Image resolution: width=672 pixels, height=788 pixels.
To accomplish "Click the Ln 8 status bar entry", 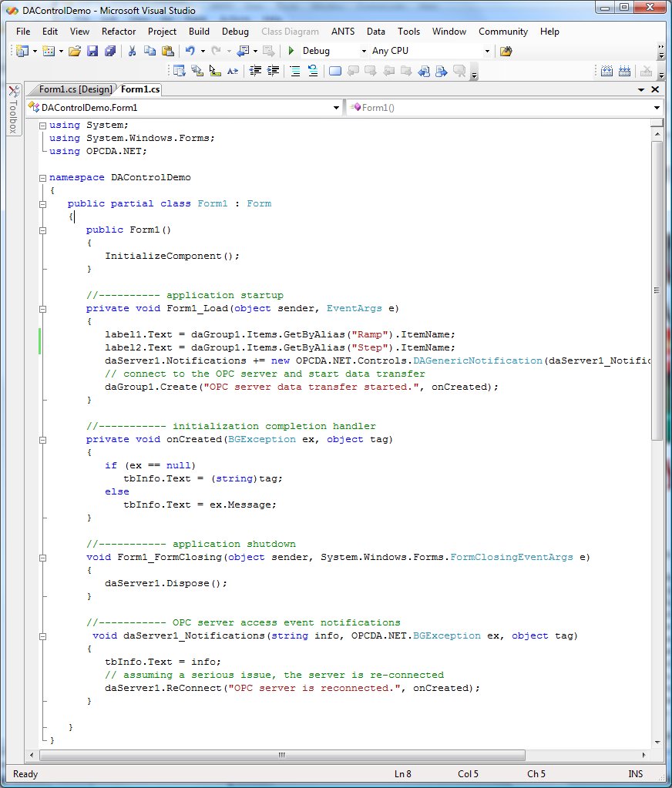I will (x=402, y=774).
